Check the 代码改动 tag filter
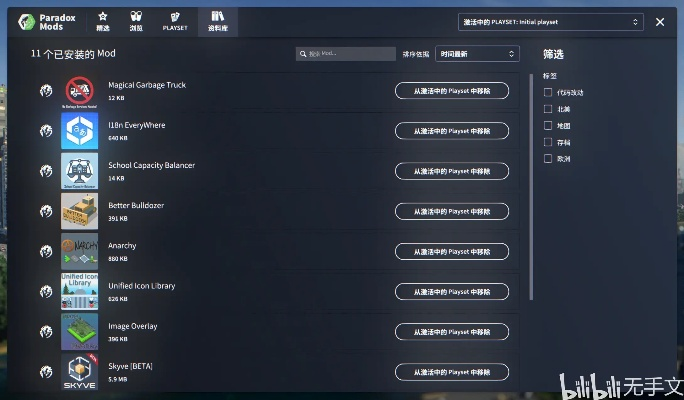This screenshot has height=400, width=684. (548, 93)
